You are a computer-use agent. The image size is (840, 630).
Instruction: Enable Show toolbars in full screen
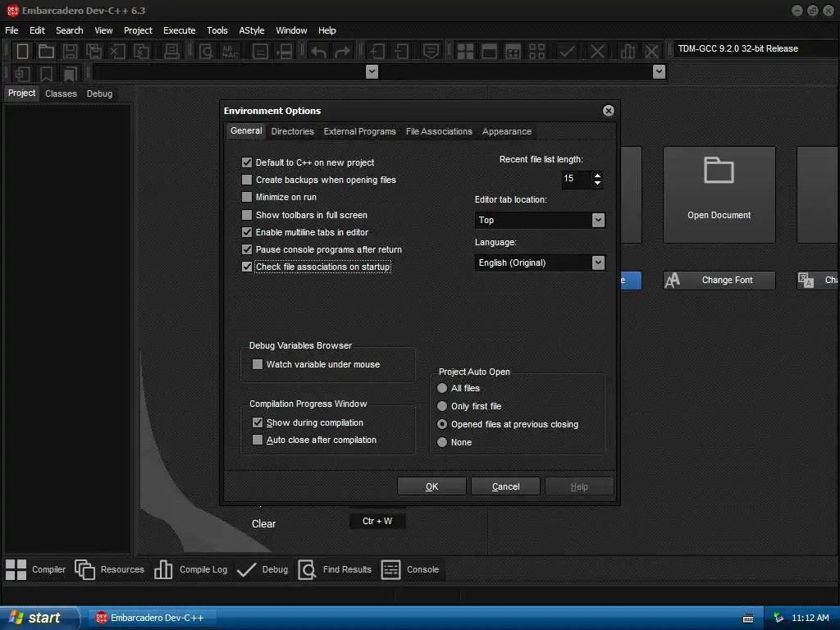(246, 215)
